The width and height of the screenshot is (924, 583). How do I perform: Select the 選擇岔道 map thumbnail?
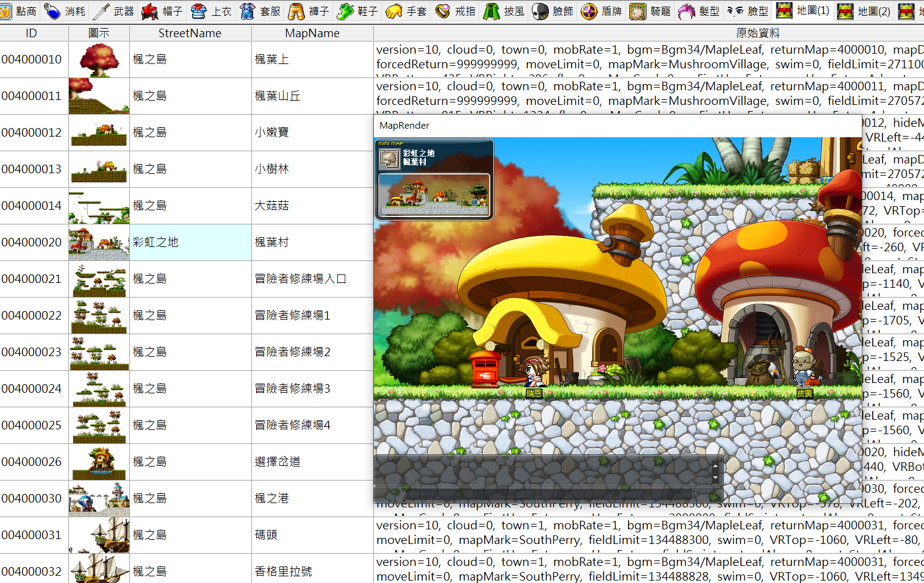pyautogui.click(x=99, y=462)
